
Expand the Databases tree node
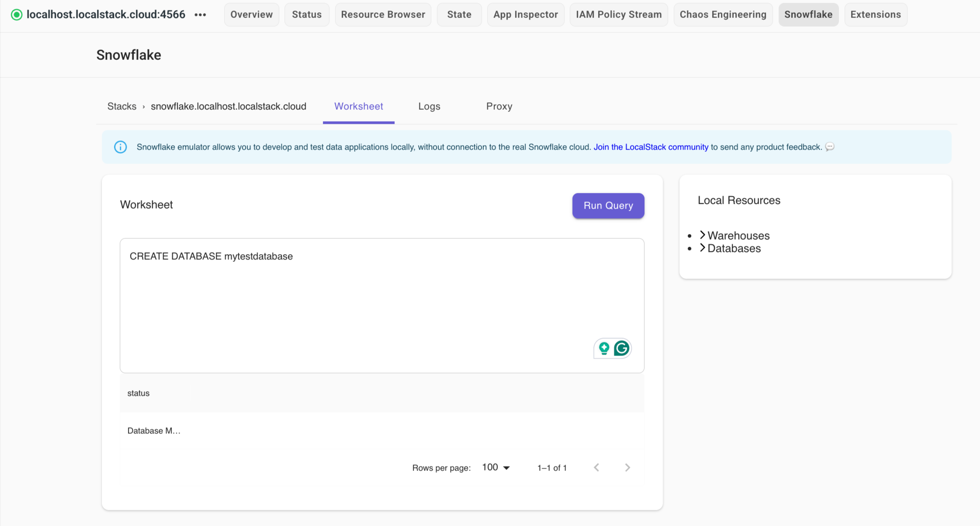(x=703, y=248)
